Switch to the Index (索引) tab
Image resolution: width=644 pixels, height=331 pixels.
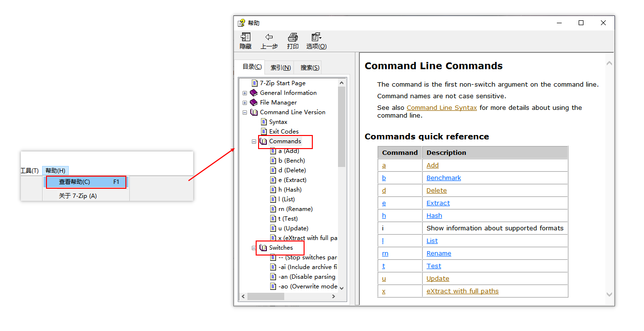click(280, 68)
